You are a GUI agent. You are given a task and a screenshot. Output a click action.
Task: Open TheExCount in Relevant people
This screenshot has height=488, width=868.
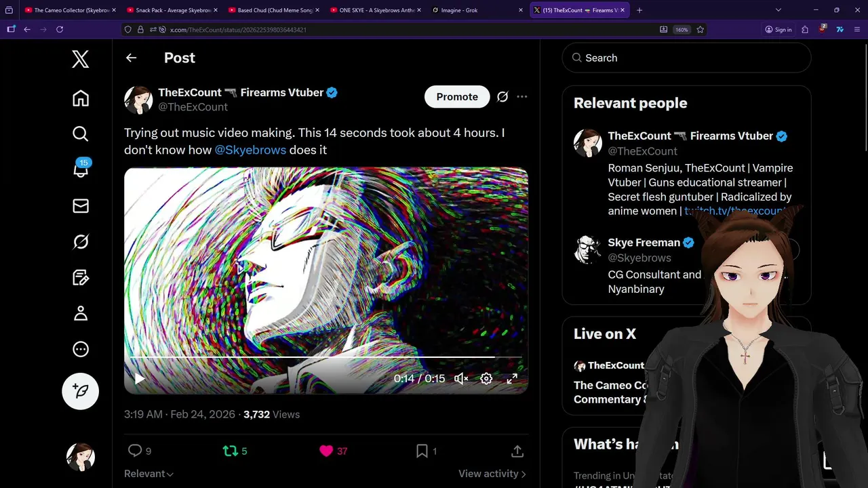tap(690, 136)
